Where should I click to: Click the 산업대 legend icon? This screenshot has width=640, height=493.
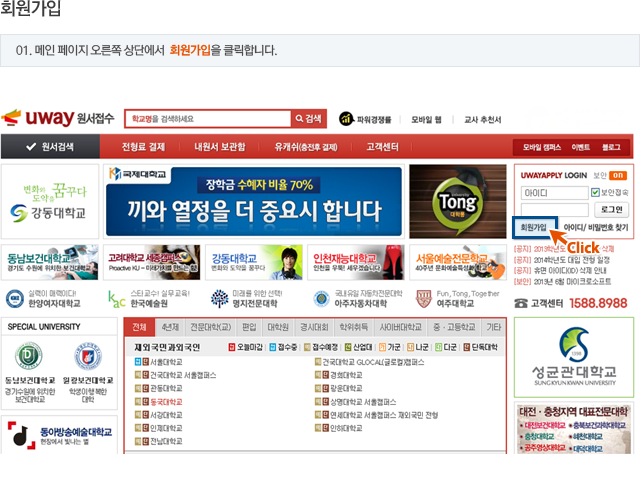(348, 347)
